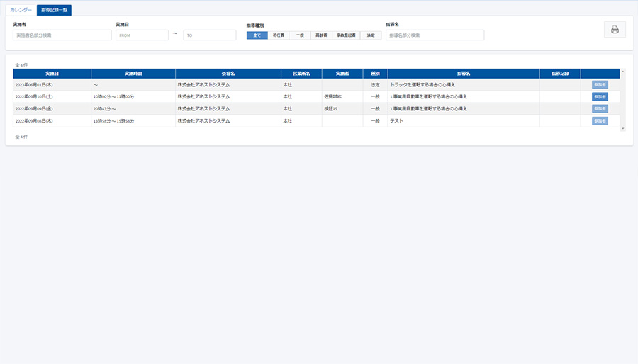Open 参加者 for the 2022年09月10日 record
Screen dimensions: 638x364
pos(600,97)
